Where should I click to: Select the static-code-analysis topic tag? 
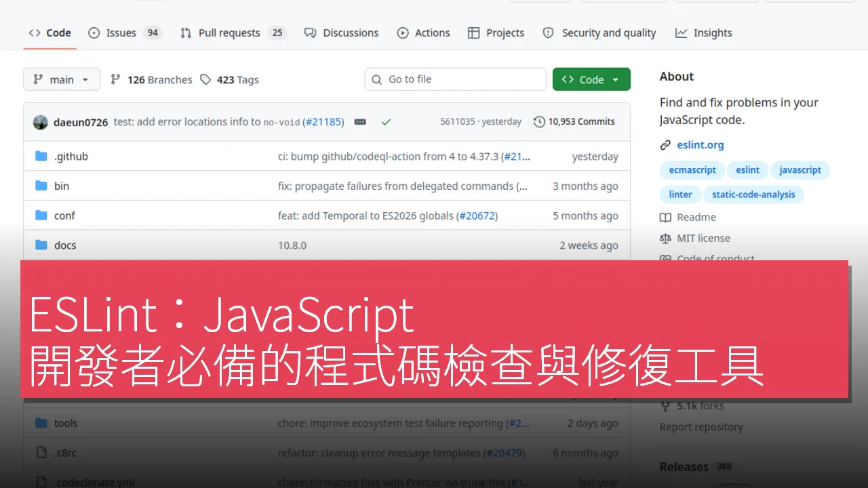tap(753, 195)
